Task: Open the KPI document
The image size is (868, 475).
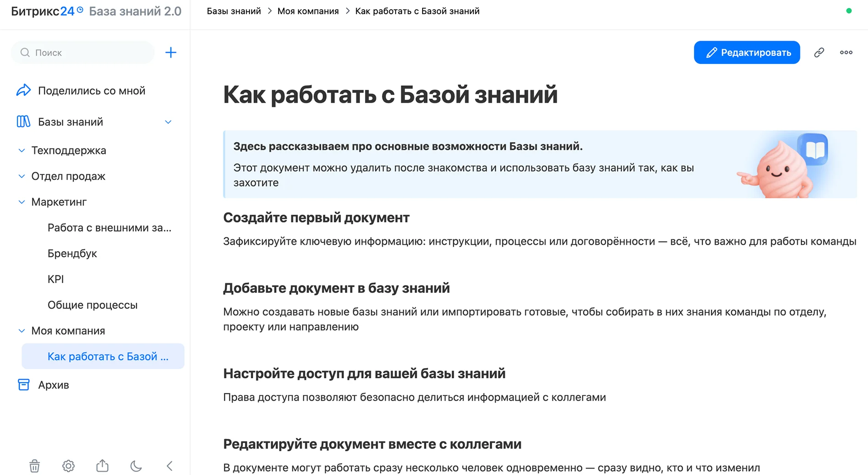Action: (x=56, y=279)
